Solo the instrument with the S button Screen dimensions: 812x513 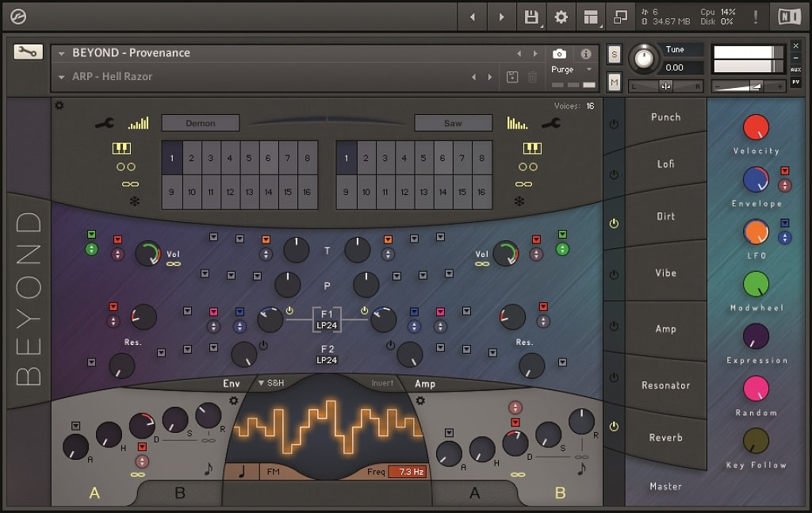pos(615,55)
